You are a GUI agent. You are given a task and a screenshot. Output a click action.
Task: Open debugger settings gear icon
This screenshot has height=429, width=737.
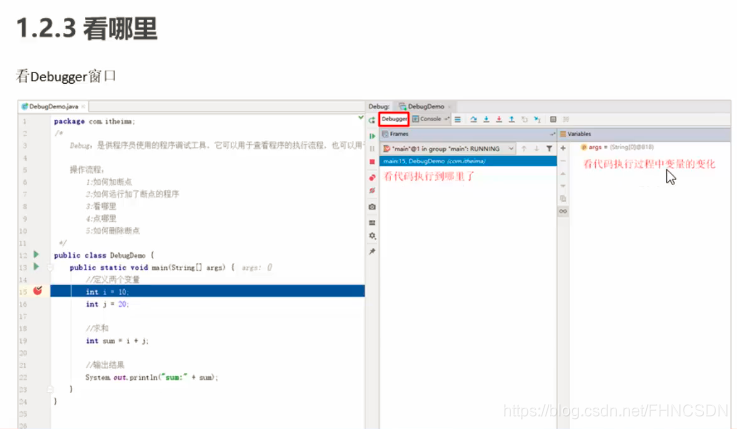[x=372, y=236]
